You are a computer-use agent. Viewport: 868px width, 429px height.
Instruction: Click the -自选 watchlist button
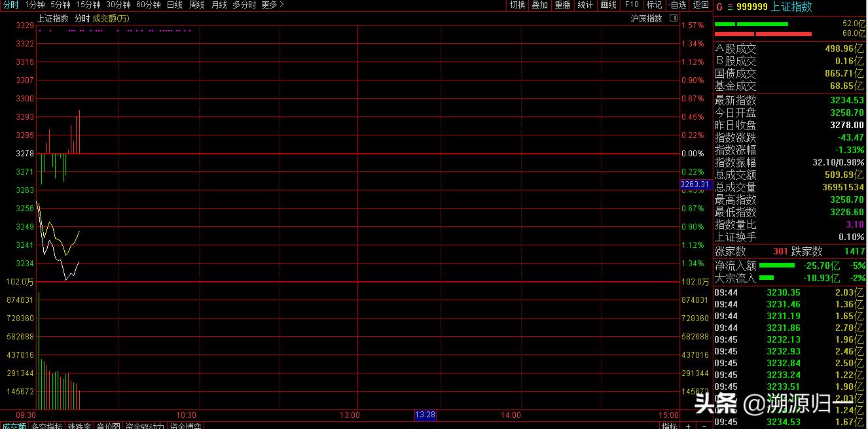tap(677, 5)
